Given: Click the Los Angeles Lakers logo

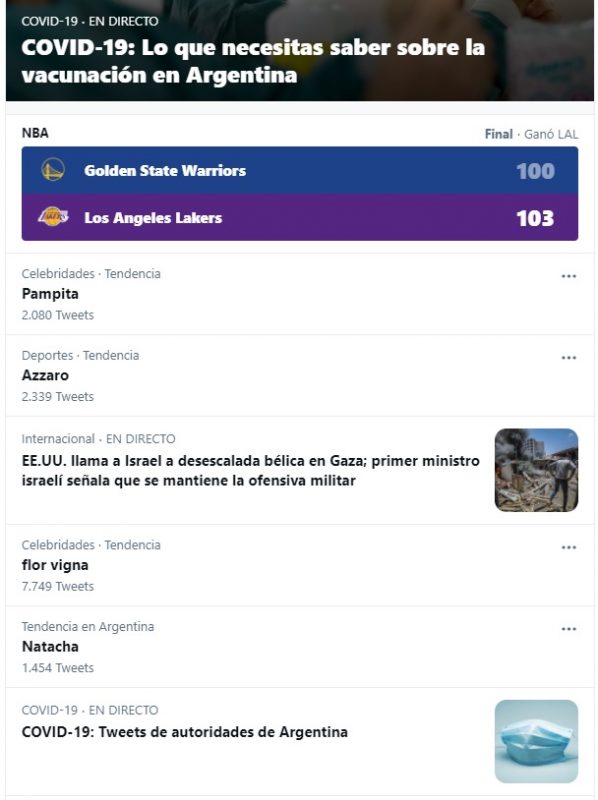Looking at the screenshot, I should click(53, 217).
